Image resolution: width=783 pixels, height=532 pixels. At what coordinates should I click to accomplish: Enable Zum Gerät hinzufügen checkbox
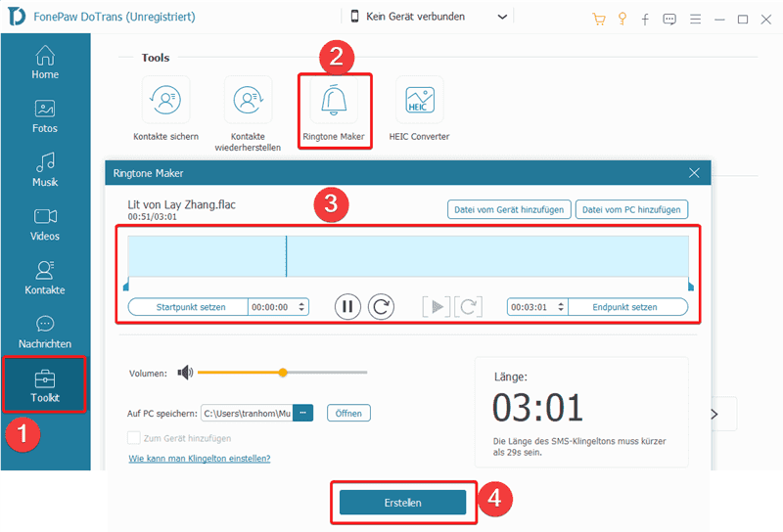[x=134, y=438]
